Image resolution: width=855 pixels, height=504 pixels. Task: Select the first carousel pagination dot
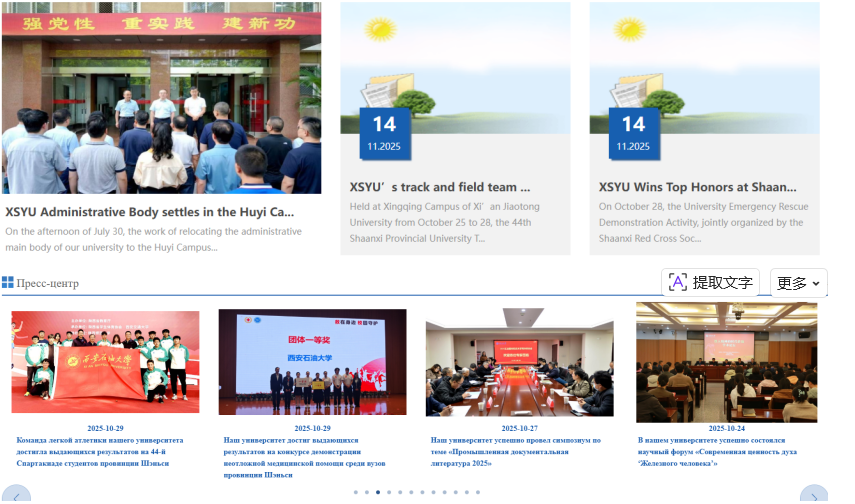coord(355,492)
